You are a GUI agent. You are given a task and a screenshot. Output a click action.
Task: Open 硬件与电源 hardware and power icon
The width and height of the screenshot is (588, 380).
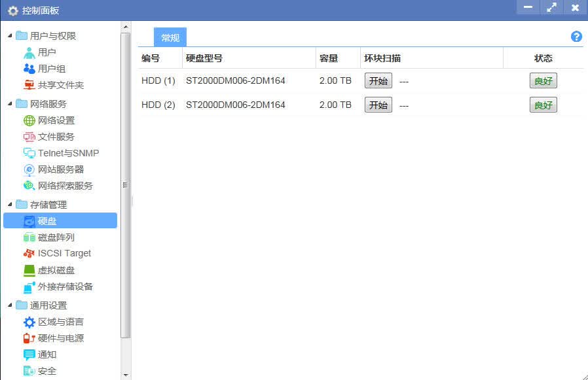pyautogui.click(x=29, y=338)
